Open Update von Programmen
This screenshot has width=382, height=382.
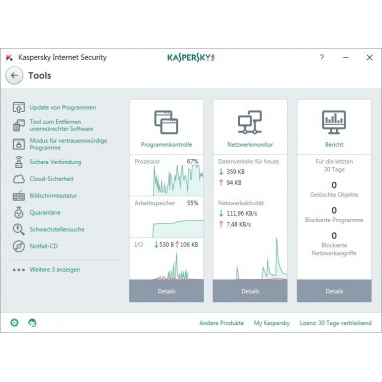pos(63,108)
